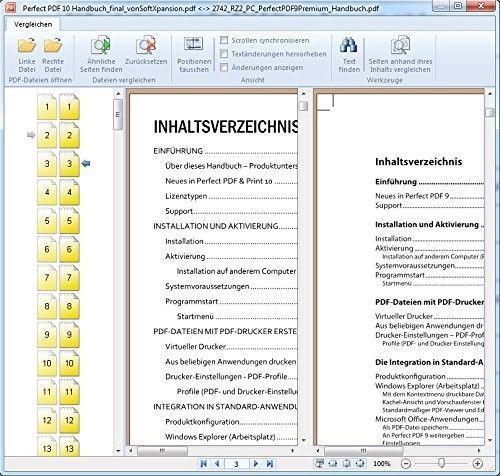This screenshot has height=476, width=500.
Task: Click right document horizontal scrollbar thumb
Action: (x=363, y=451)
